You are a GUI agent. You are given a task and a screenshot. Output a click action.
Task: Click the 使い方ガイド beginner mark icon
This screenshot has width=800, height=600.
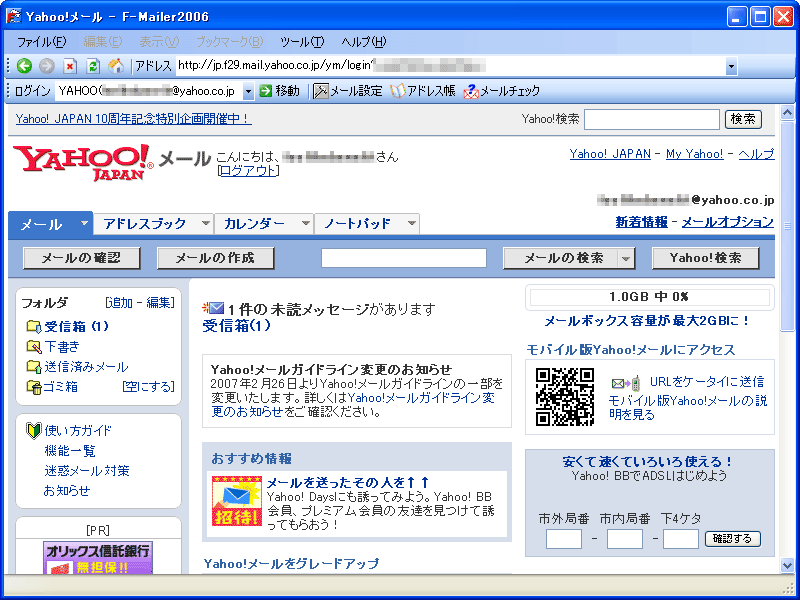pos(34,431)
